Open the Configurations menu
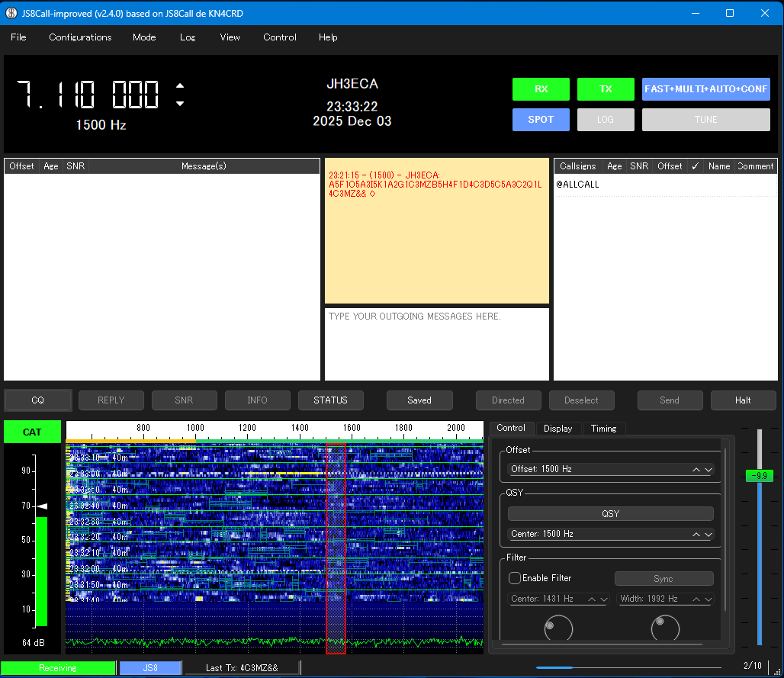The image size is (784, 678). coord(80,37)
